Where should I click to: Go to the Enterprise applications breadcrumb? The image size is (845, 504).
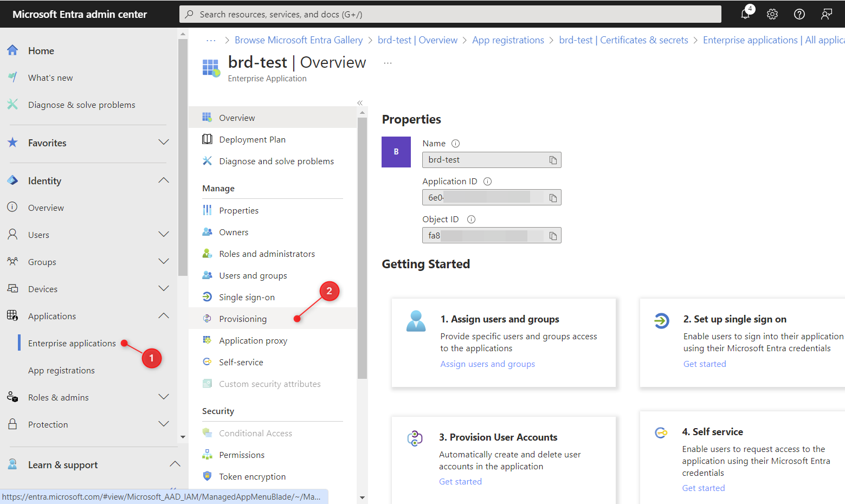click(773, 40)
